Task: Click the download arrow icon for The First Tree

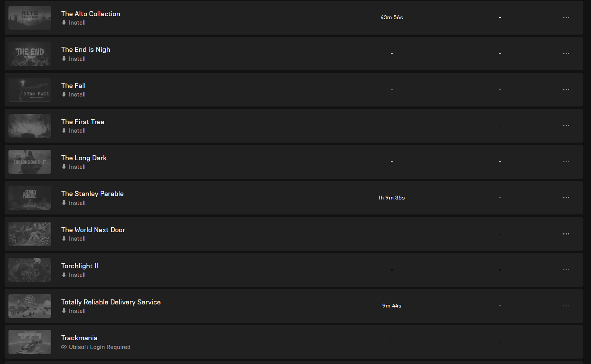Action: [x=64, y=131]
